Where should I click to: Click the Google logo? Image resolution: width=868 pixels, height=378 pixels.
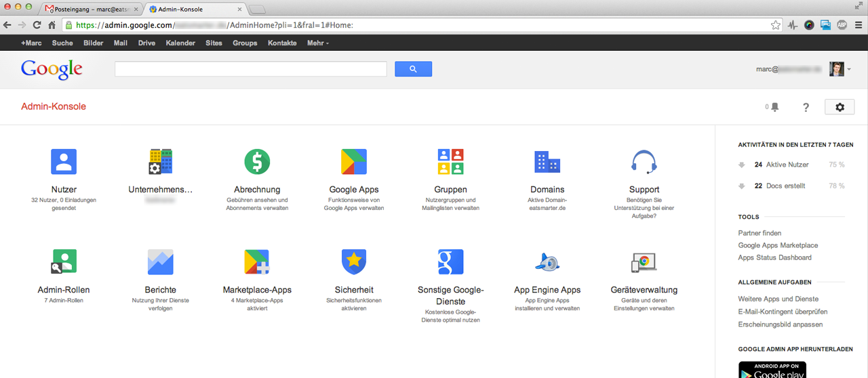click(52, 69)
